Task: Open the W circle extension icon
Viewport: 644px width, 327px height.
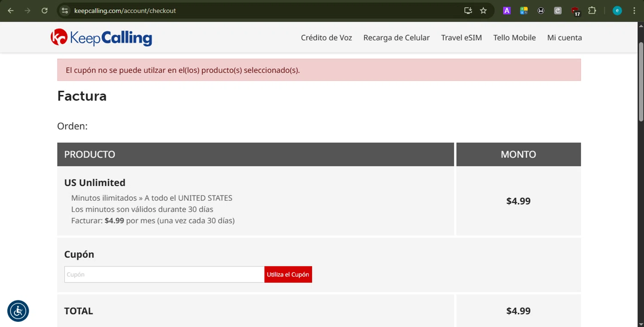Action: 541,11
